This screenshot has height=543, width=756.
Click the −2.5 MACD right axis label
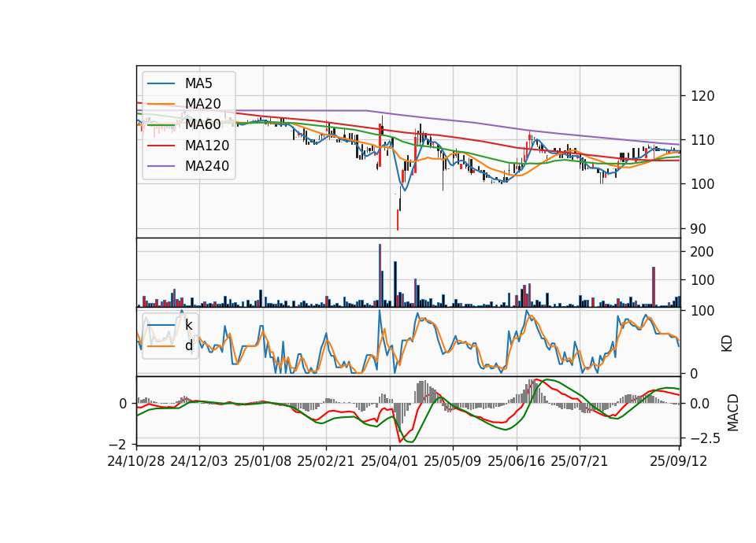[706, 438]
